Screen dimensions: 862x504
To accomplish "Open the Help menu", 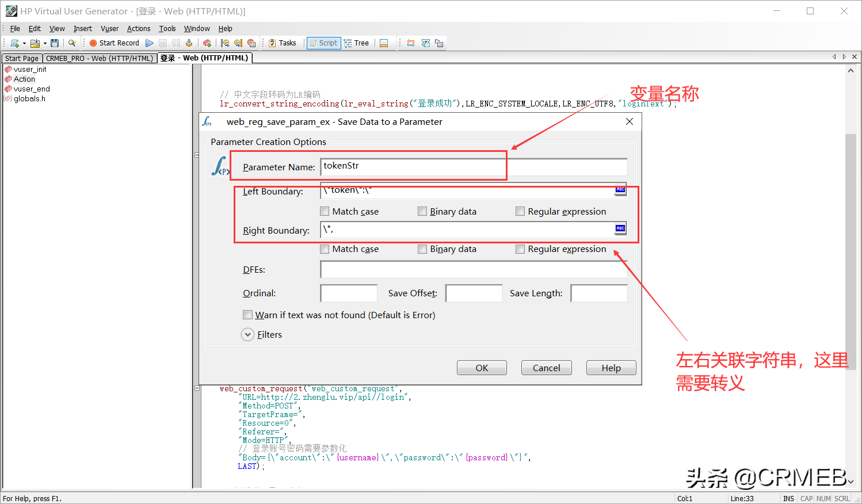I will 226,29.
